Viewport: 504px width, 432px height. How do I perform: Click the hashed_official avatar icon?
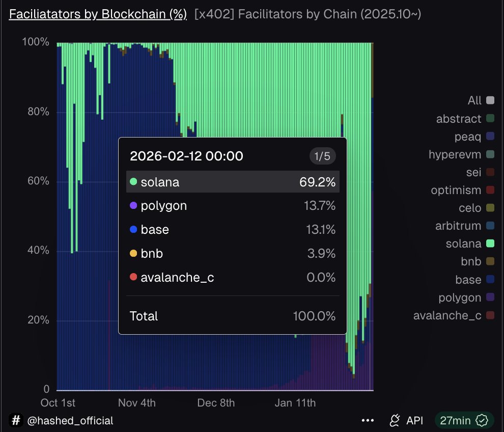click(x=16, y=420)
